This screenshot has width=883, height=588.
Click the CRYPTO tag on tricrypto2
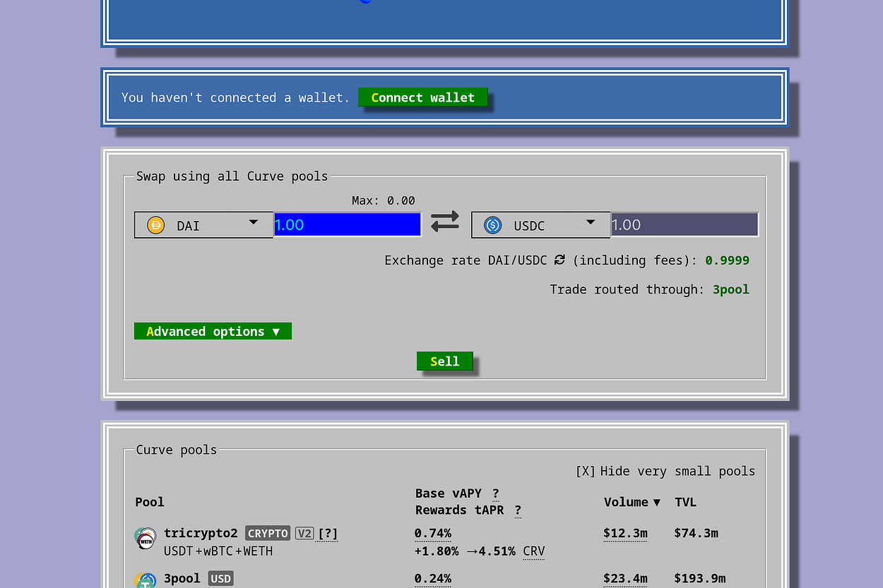pyautogui.click(x=268, y=533)
